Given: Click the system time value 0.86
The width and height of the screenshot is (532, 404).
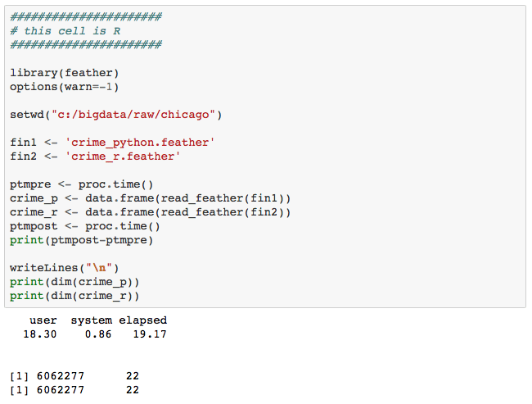Looking at the screenshot, I should click(x=98, y=334).
